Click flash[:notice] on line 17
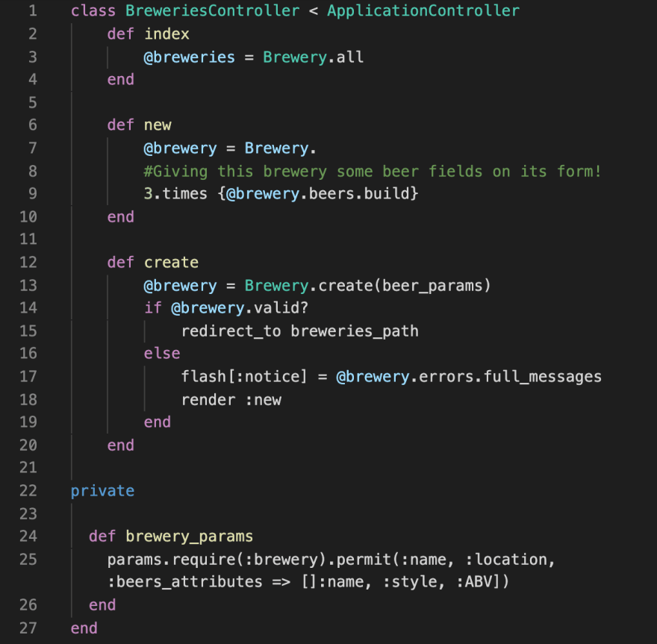This screenshot has height=644, width=657. 244,376
